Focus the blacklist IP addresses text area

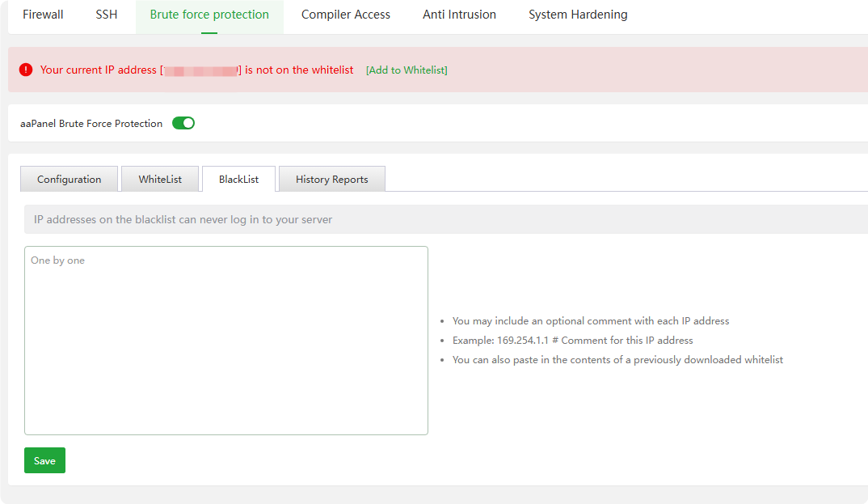226,341
